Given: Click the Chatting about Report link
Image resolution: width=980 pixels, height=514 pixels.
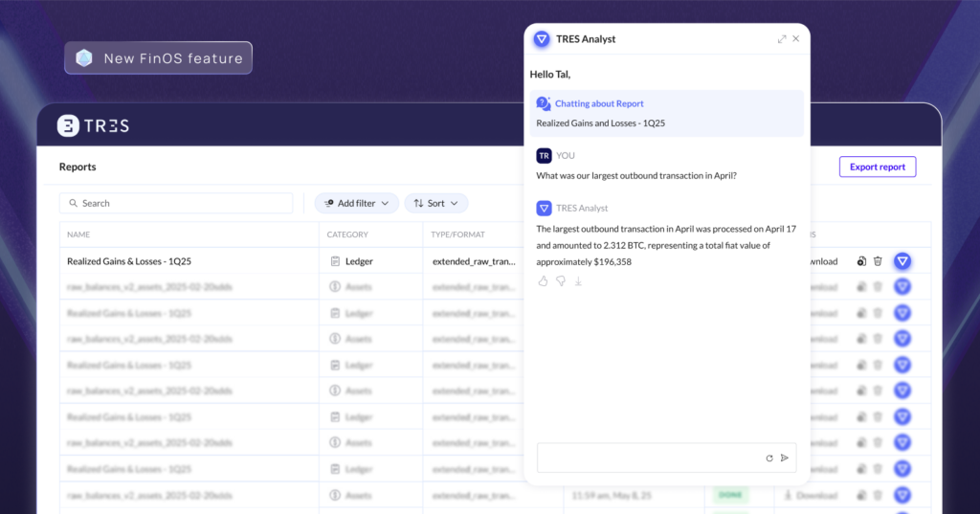Looking at the screenshot, I should point(599,103).
